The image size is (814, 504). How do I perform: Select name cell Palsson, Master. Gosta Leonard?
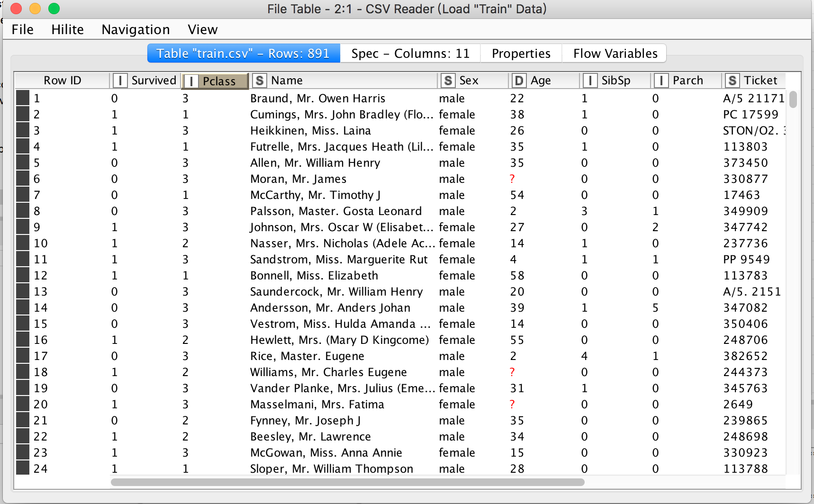click(336, 211)
